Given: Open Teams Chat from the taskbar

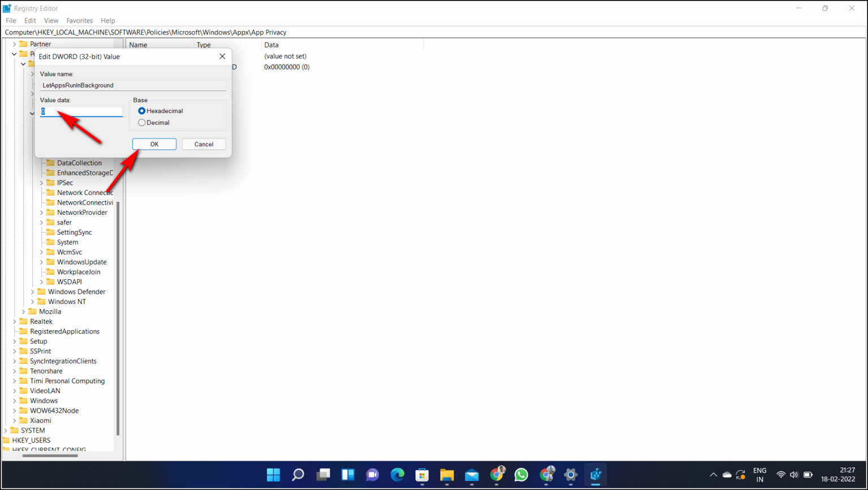Looking at the screenshot, I should 372,475.
